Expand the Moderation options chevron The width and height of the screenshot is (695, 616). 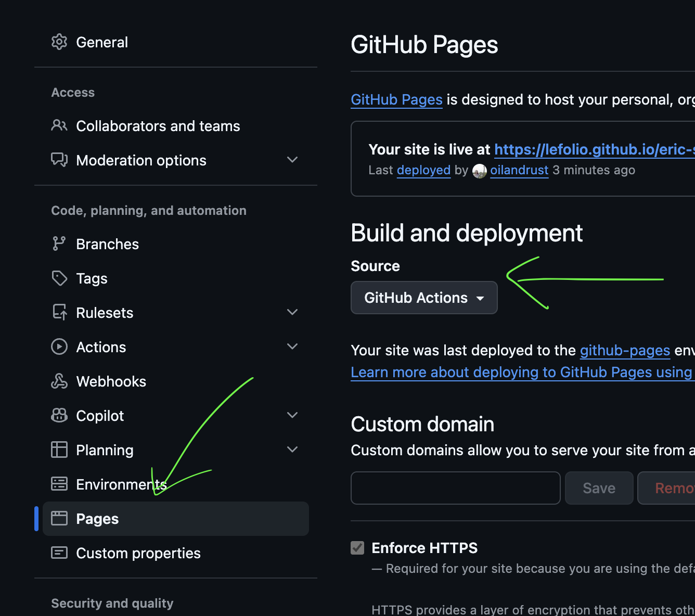tap(292, 160)
